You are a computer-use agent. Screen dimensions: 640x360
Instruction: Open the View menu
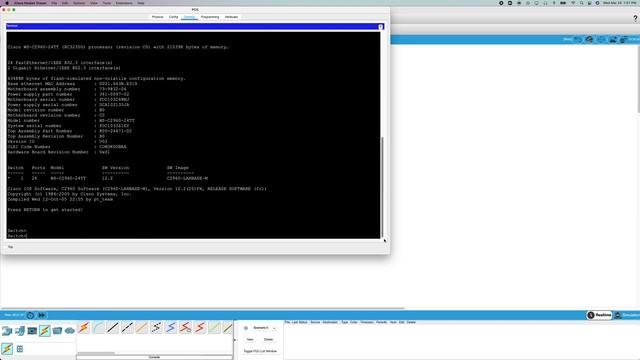94,3
